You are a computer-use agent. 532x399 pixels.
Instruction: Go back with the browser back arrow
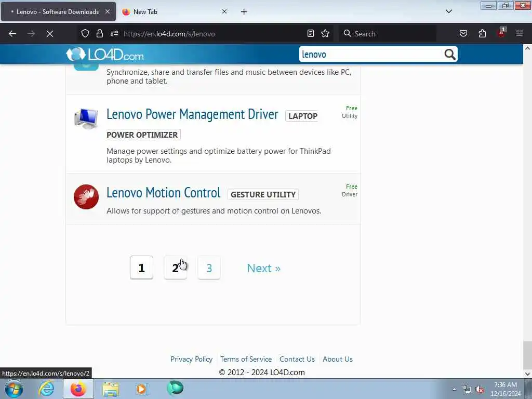click(x=12, y=34)
